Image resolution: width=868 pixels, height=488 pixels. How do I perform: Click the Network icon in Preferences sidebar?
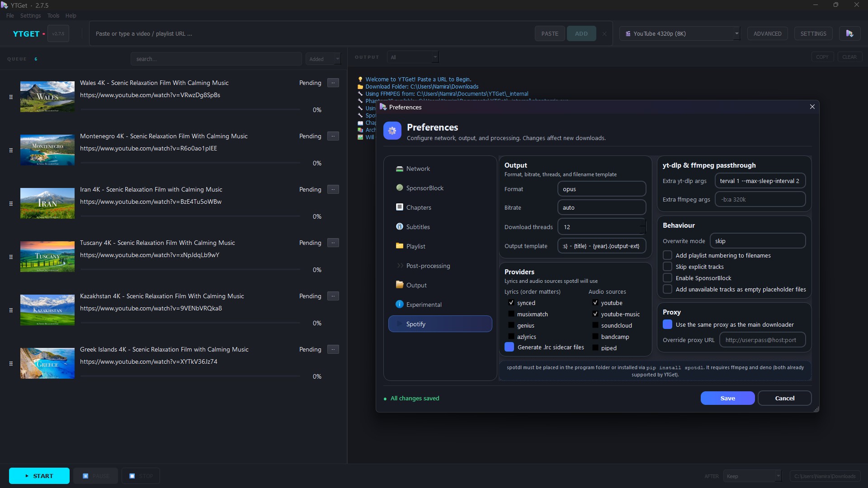[x=399, y=169]
